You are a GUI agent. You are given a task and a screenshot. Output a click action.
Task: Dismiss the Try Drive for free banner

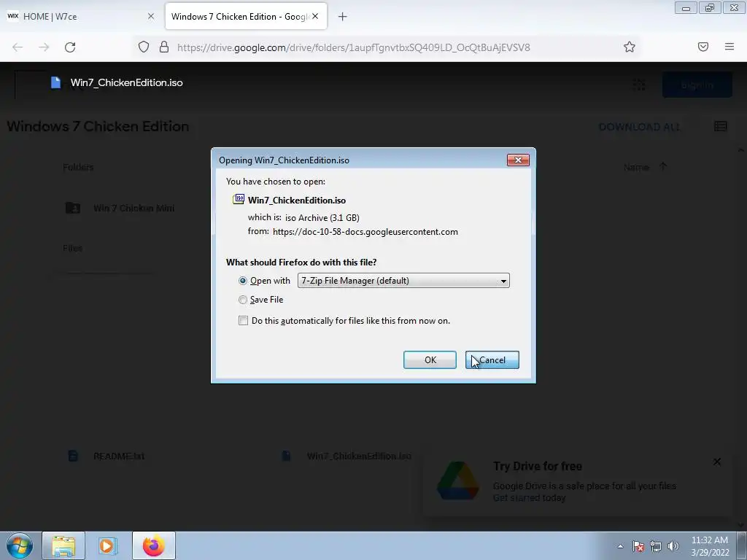coord(717,462)
